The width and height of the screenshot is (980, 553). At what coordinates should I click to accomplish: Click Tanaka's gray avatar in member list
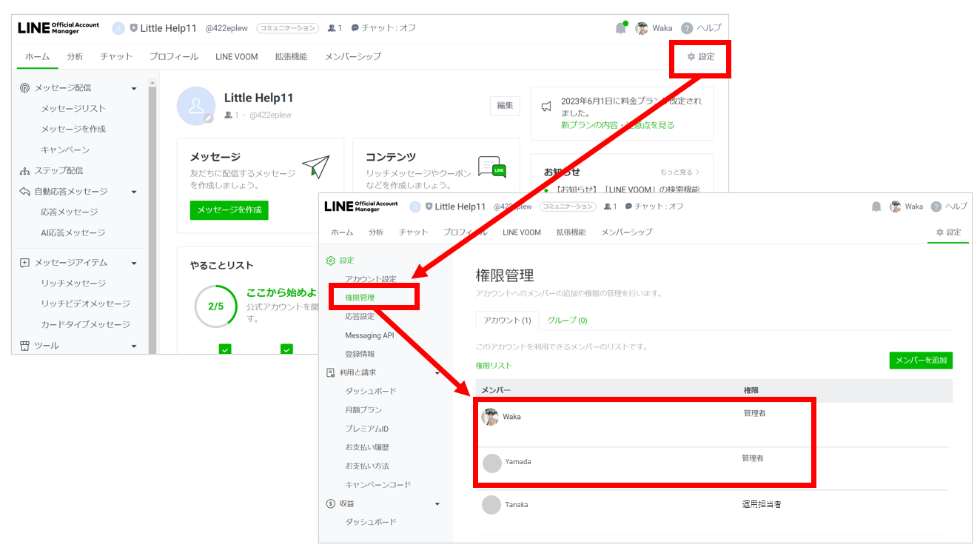(x=491, y=505)
